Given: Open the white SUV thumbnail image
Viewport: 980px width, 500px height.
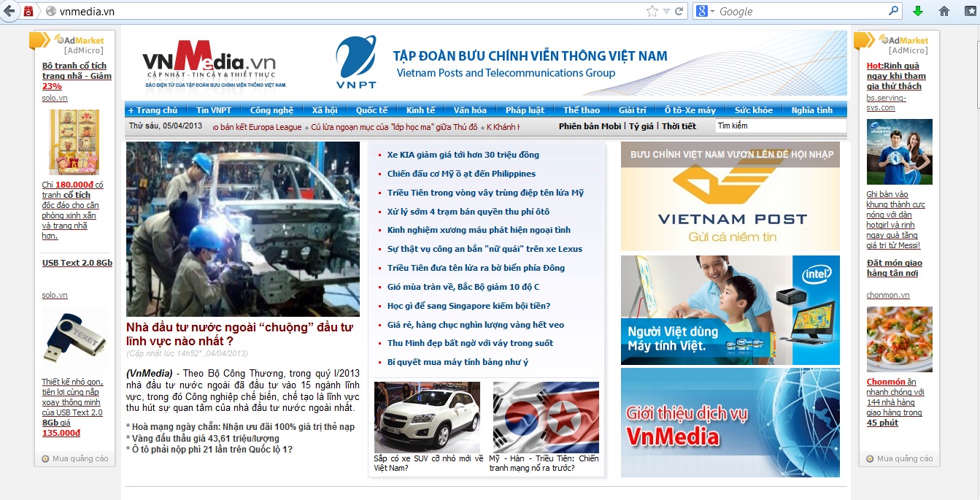Looking at the screenshot, I should (427, 417).
